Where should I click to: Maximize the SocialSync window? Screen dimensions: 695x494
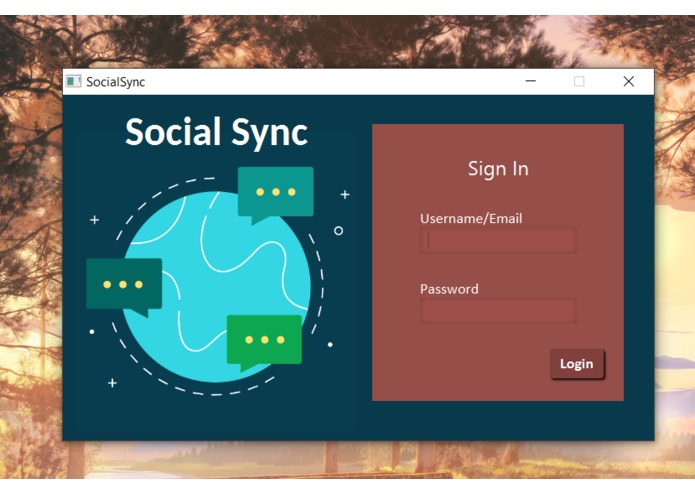pyautogui.click(x=579, y=81)
